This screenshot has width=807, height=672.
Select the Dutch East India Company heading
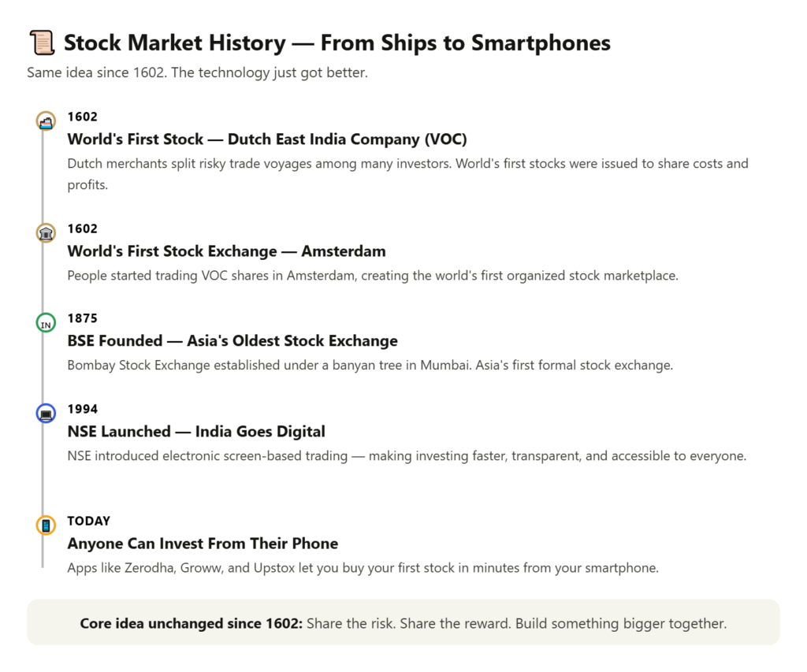click(266, 139)
